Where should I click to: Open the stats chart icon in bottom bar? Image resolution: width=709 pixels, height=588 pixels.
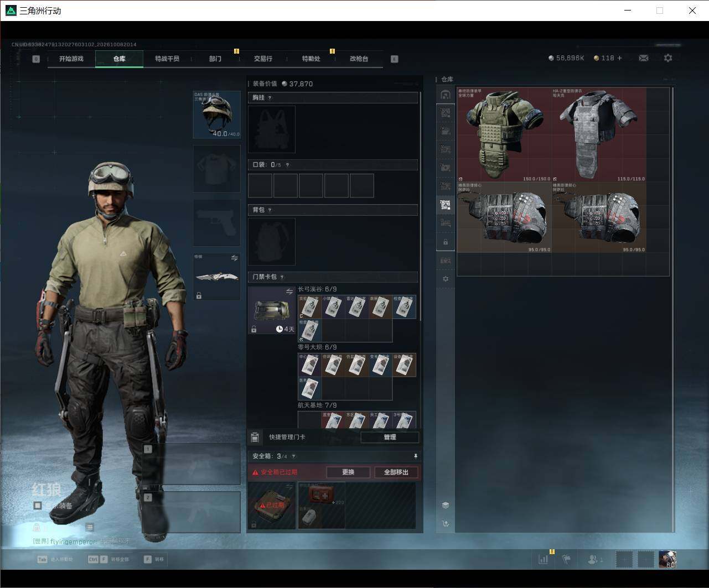544,559
